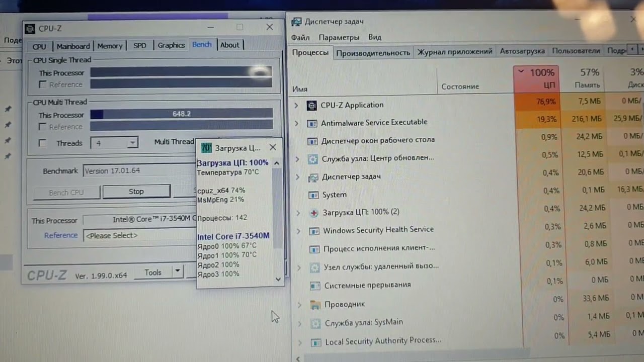644x362 pixels.
Task: Enable Reference checkbox under CPU Single Thread
Action: tap(43, 84)
